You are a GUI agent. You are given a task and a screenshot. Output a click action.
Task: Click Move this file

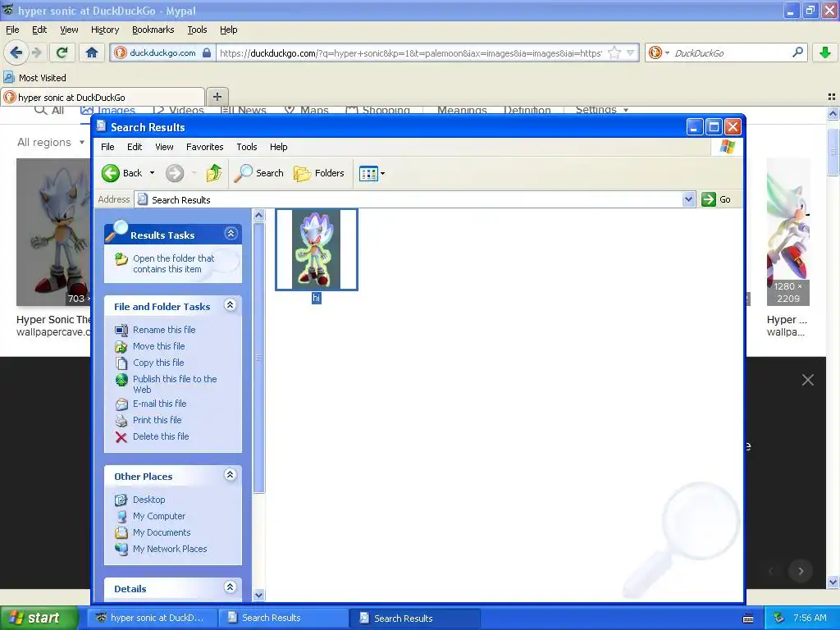tap(158, 347)
